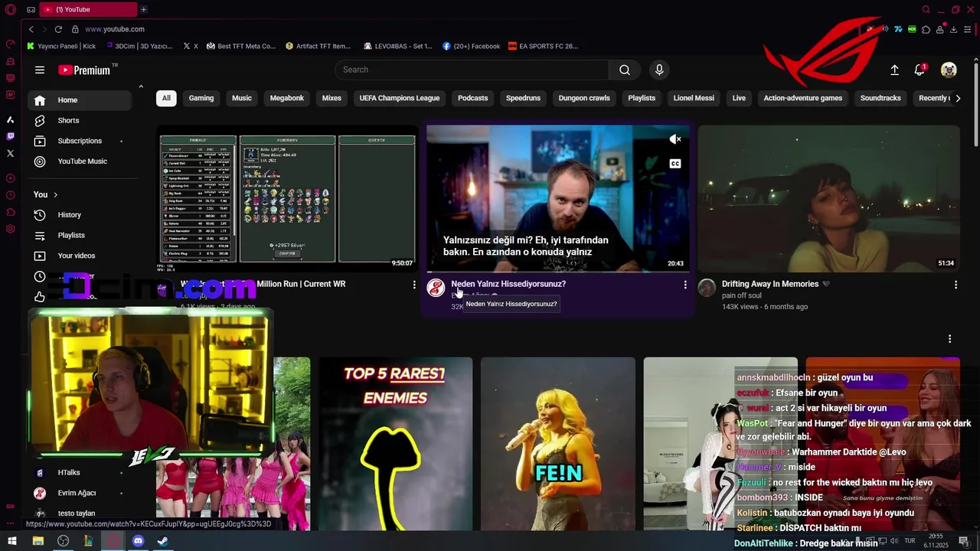Open Yayıncı Paneli Kick bookmark
Screen dimensions: 980x551
[61, 46]
